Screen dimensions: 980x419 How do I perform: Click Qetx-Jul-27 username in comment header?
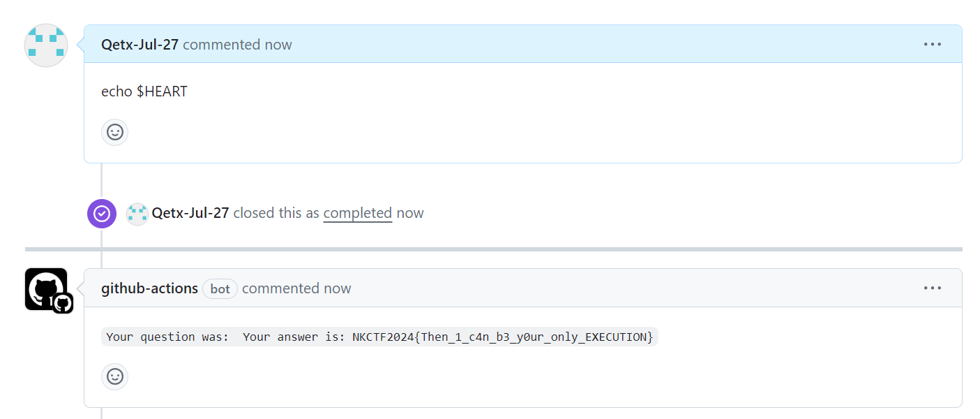click(x=140, y=45)
